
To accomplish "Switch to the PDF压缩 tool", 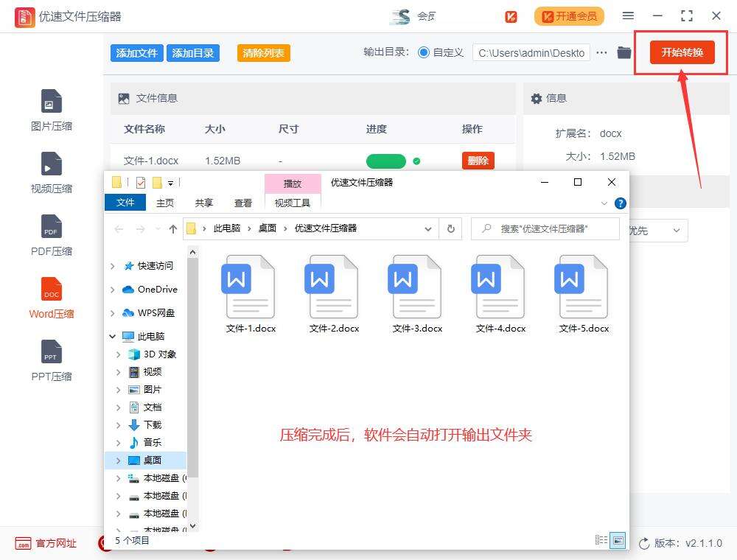I will pos(51,234).
